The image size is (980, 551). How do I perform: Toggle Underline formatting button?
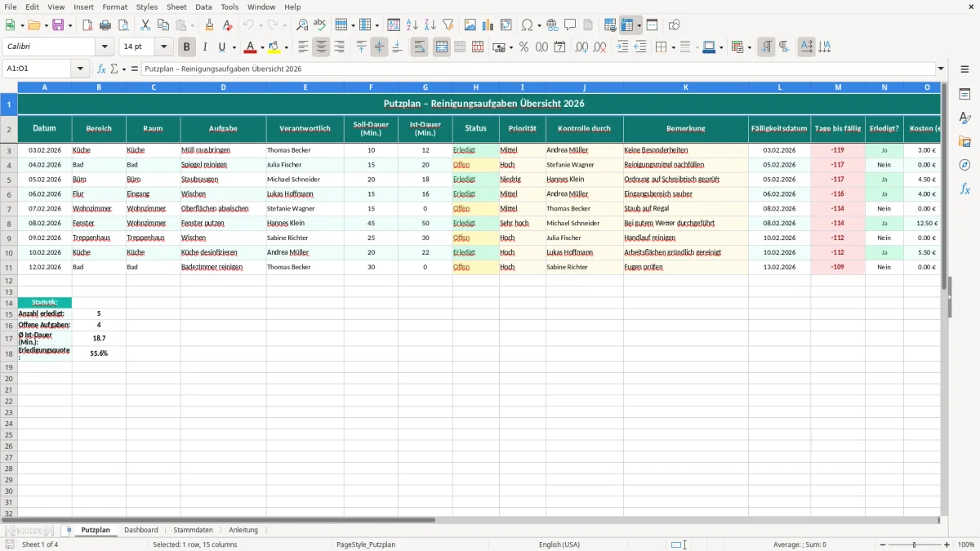(222, 47)
